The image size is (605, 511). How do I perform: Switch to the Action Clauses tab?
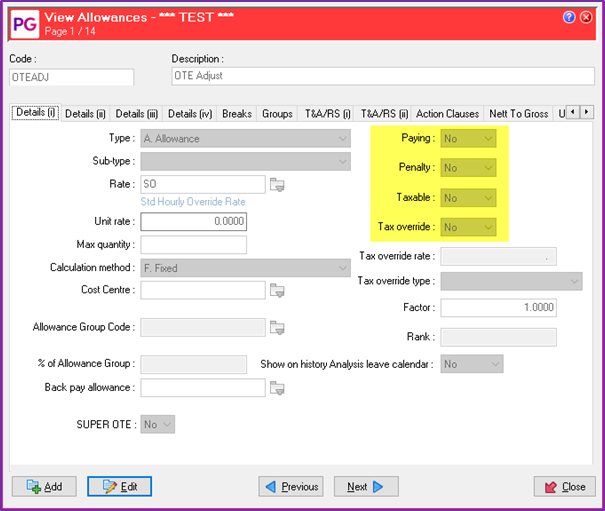446,114
